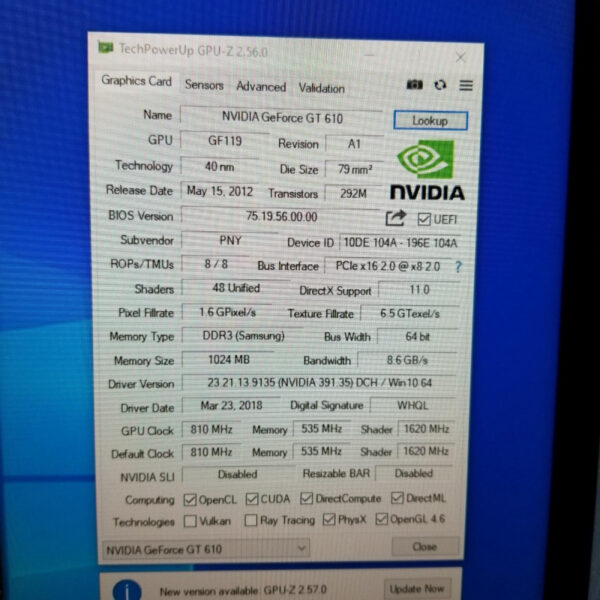
Task: Open the hamburger menu icon
Action: 466,85
